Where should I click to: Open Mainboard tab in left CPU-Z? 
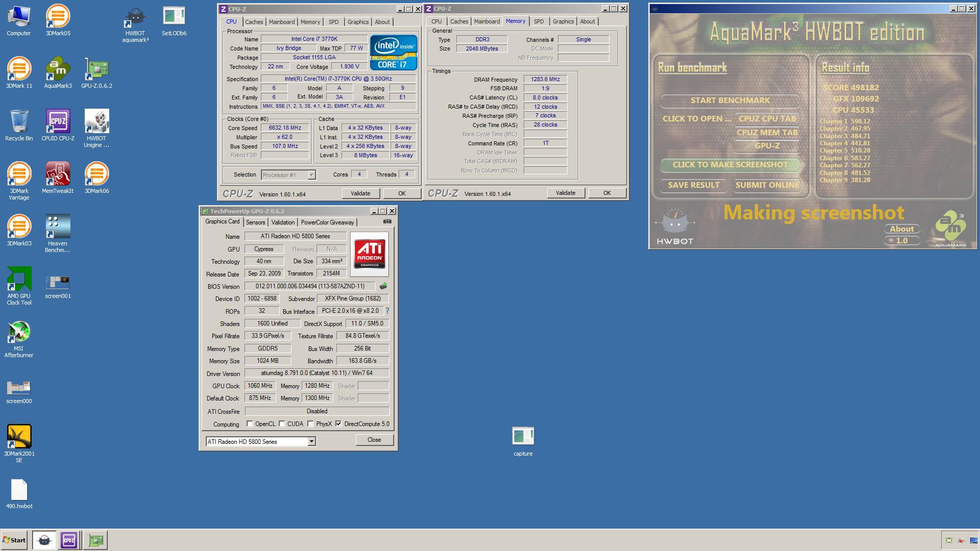click(x=282, y=22)
